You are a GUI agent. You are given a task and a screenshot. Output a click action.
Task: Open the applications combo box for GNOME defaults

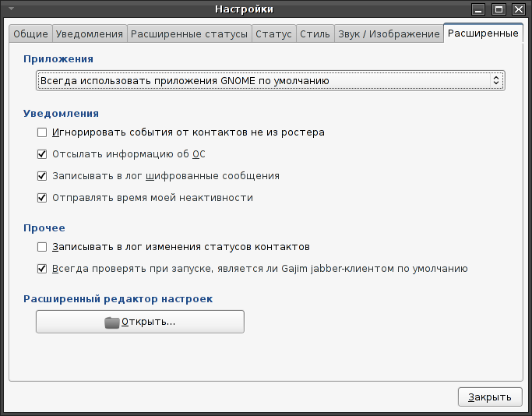coord(270,81)
